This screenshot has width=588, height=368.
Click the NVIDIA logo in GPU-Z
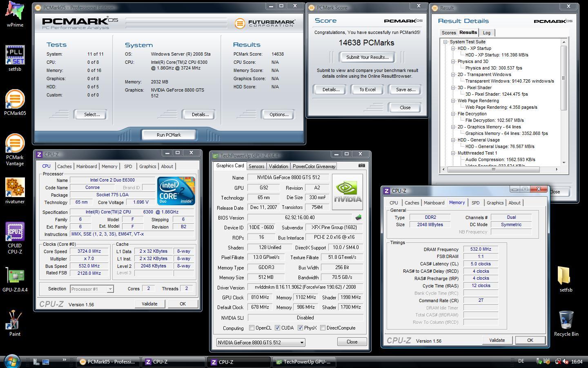[x=347, y=192]
